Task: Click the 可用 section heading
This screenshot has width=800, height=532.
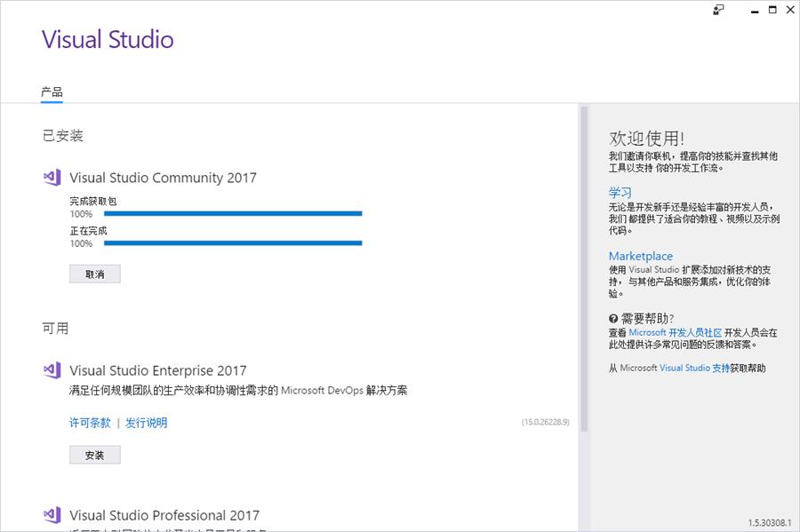Action: pos(55,328)
